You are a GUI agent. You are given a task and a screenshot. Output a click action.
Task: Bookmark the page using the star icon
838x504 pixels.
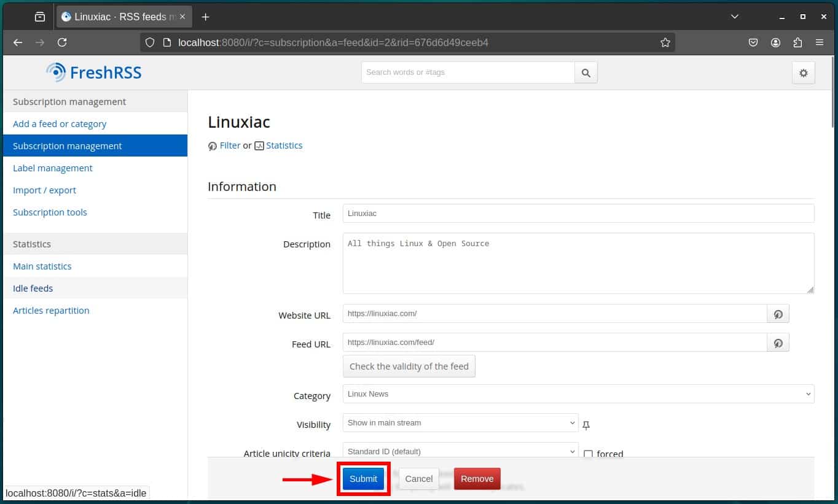[x=665, y=42]
